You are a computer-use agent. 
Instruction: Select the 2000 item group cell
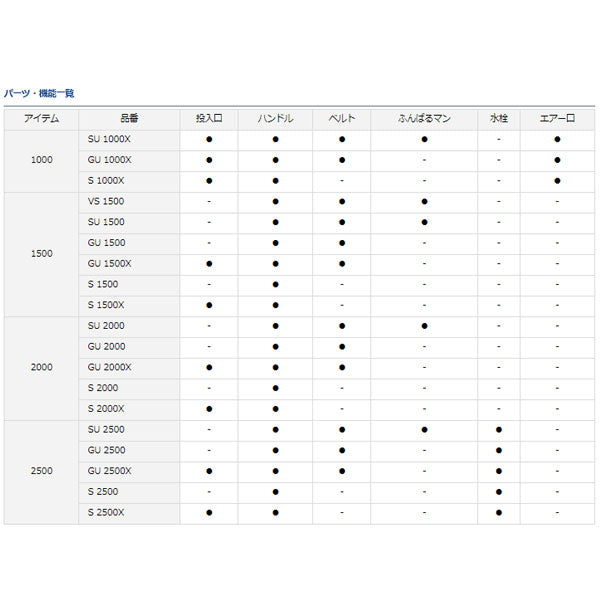point(41,367)
